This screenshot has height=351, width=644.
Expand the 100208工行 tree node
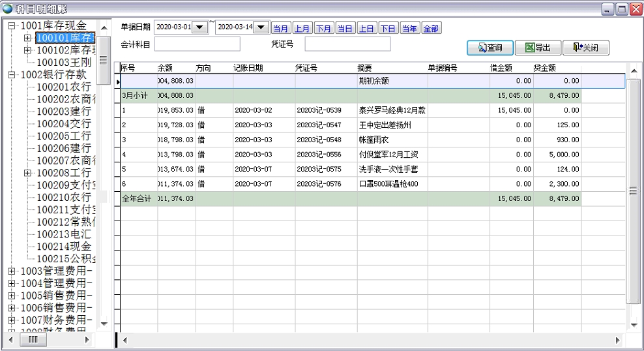27,173
